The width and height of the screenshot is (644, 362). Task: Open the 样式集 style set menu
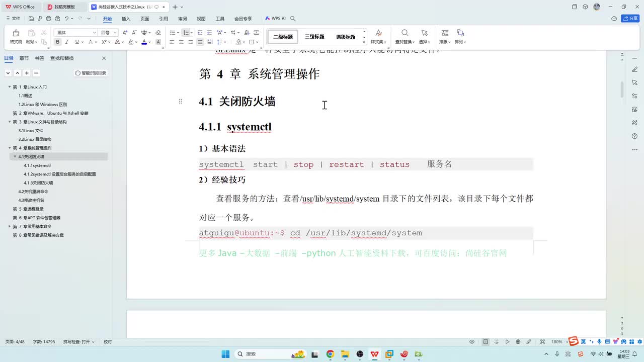(x=378, y=37)
